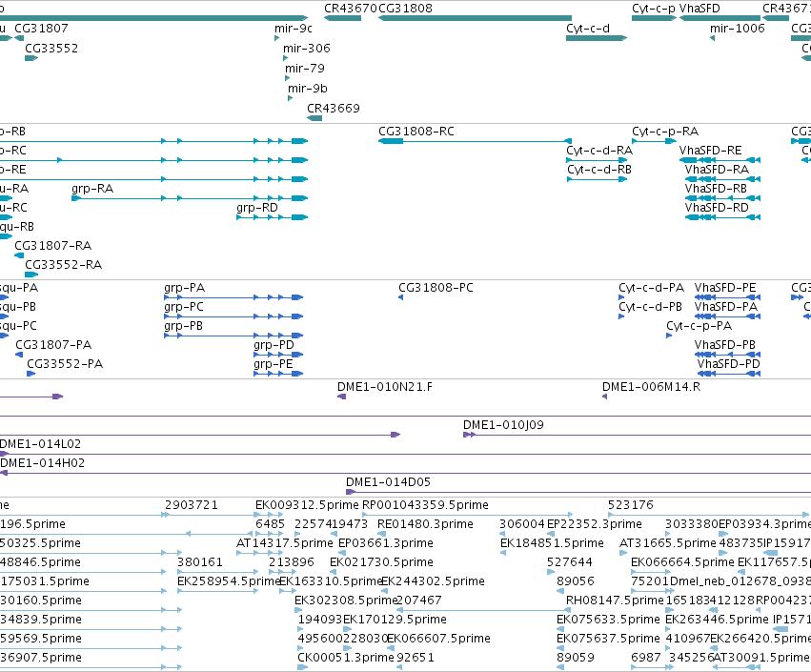
Task: Click the 523176 EST label
Action: coord(631,505)
